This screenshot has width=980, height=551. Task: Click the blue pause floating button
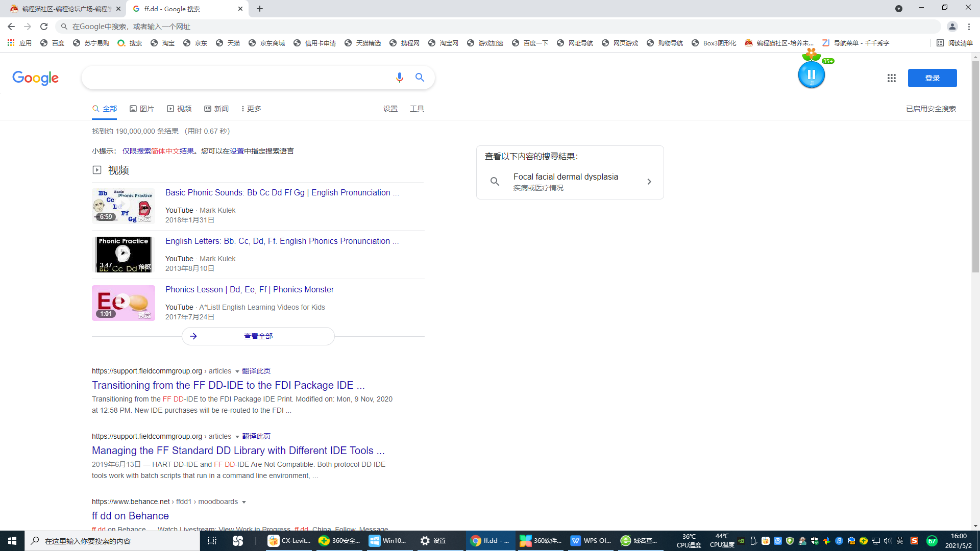(811, 74)
